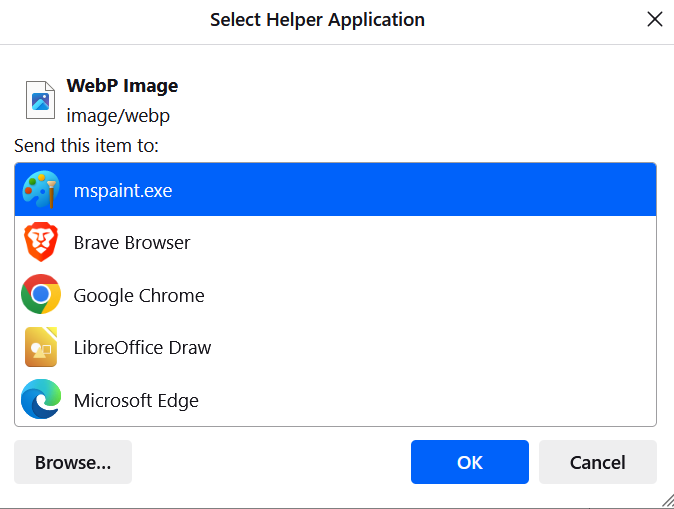The height and width of the screenshot is (509, 674).
Task: Click the Microsoft Edge icon
Action: 41,399
